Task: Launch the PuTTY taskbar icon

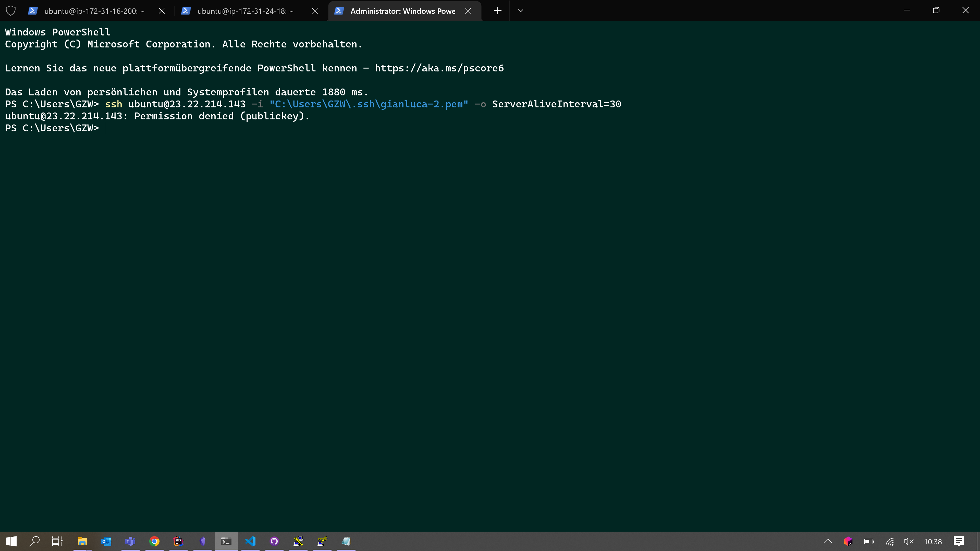Action: [x=298, y=541]
